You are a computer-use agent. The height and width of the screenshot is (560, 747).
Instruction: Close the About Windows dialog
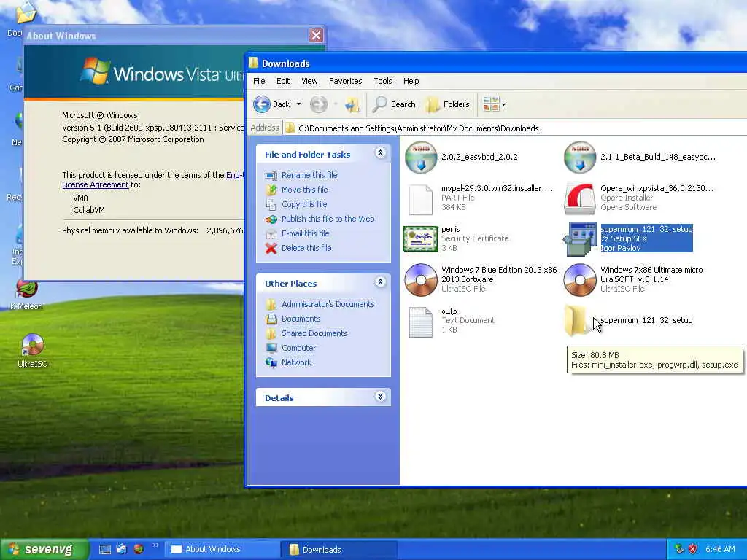tap(316, 35)
